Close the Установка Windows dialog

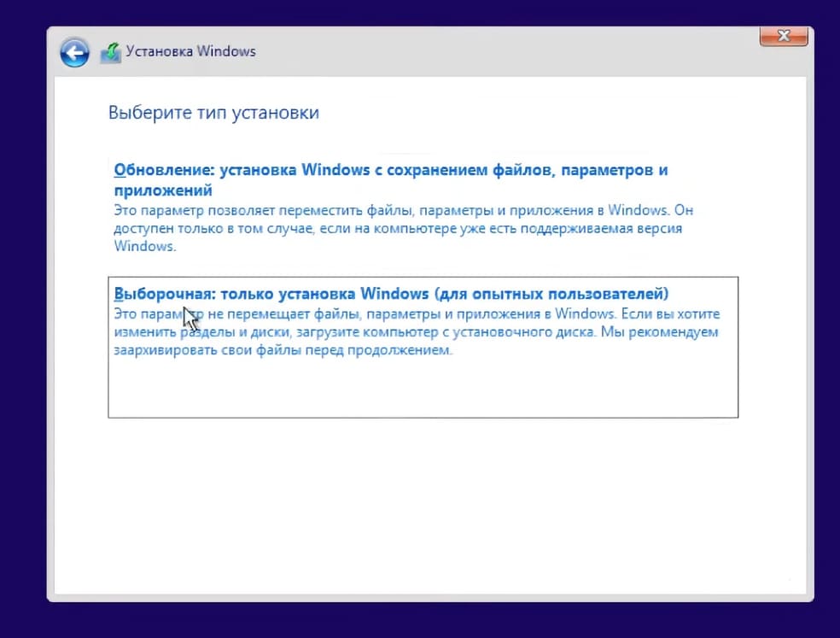(x=783, y=36)
